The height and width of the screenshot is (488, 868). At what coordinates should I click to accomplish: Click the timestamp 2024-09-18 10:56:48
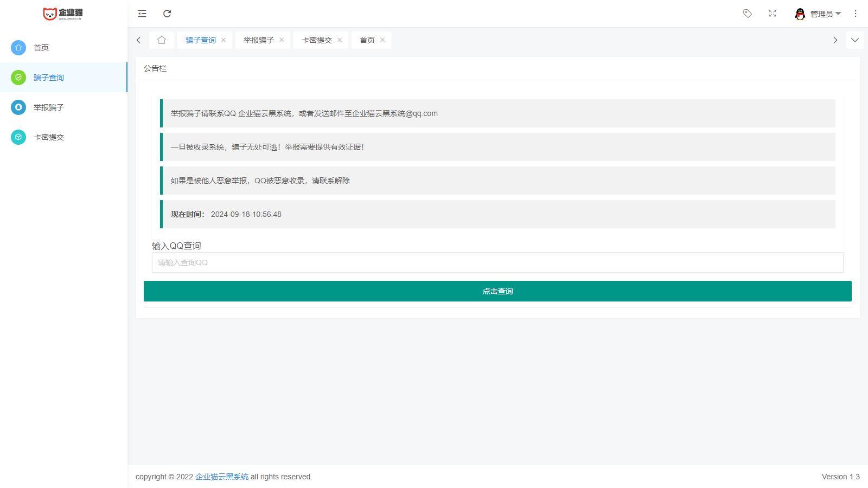click(x=246, y=214)
